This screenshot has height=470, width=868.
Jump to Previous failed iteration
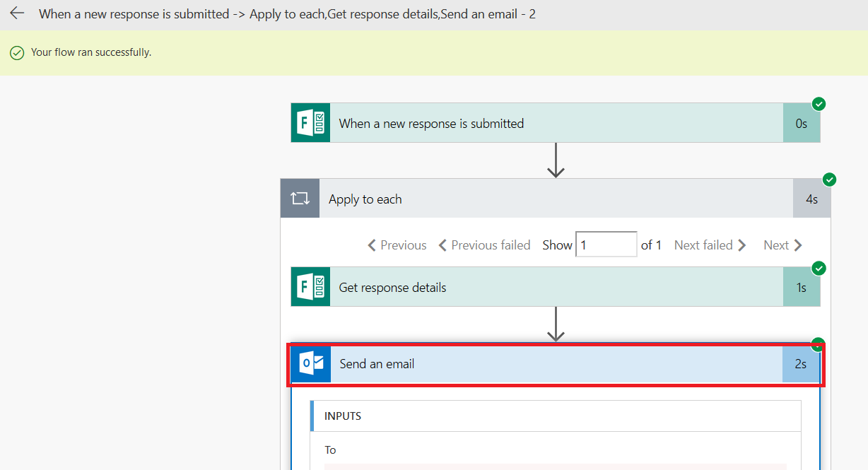coord(484,245)
